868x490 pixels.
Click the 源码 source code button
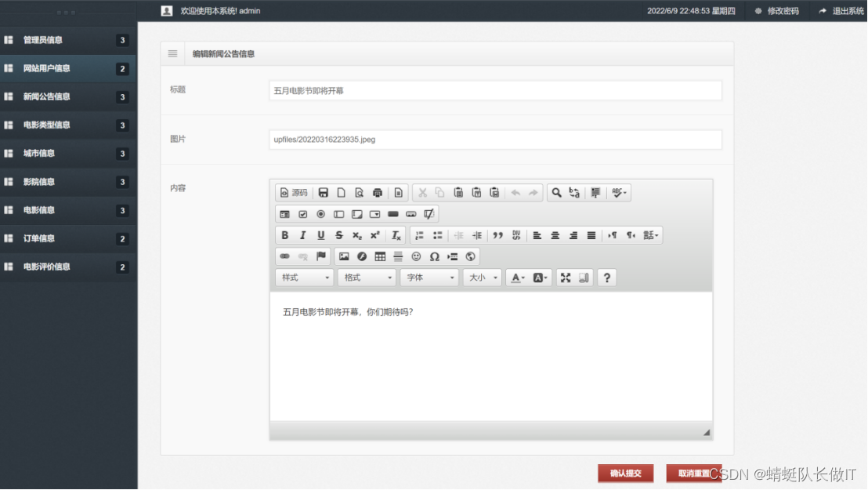(294, 193)
